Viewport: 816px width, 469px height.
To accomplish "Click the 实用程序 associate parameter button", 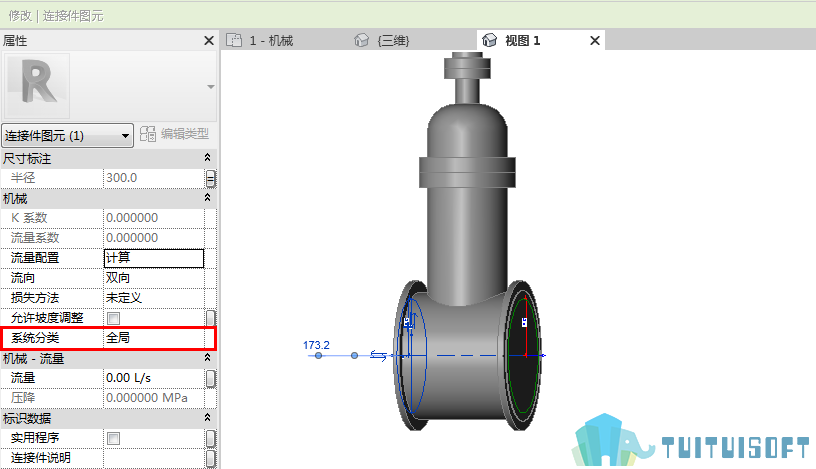I will [210, 438].
